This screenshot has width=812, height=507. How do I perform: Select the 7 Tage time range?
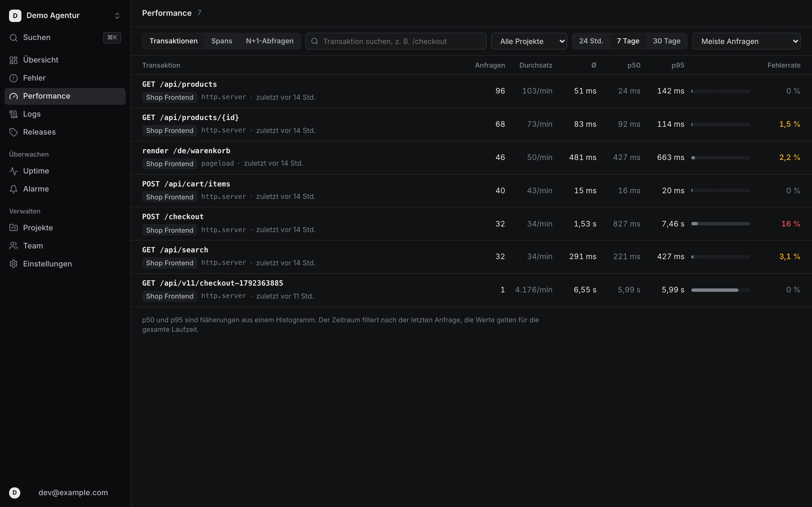click(628, 41)
